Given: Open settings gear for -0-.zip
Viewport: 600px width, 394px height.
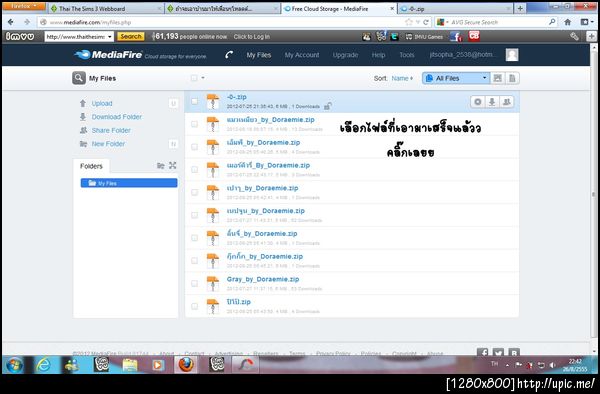Looking at the screenshot, I should pos(478,102).
